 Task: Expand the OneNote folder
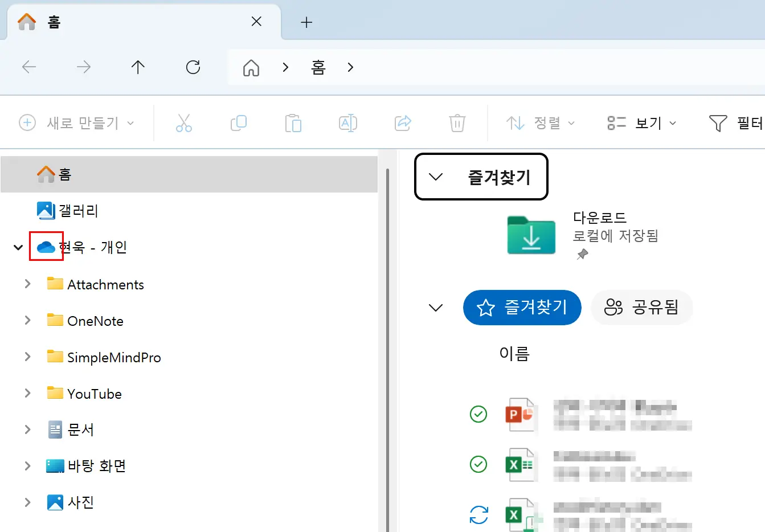pyautogui.click(x=27, y=320)
